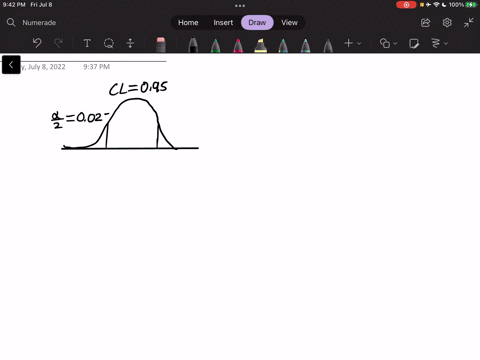The height and width of the screenshot is (360, 480).
Task: Tap the share icon
Action: pyautogui.click(x=425, y=23)
